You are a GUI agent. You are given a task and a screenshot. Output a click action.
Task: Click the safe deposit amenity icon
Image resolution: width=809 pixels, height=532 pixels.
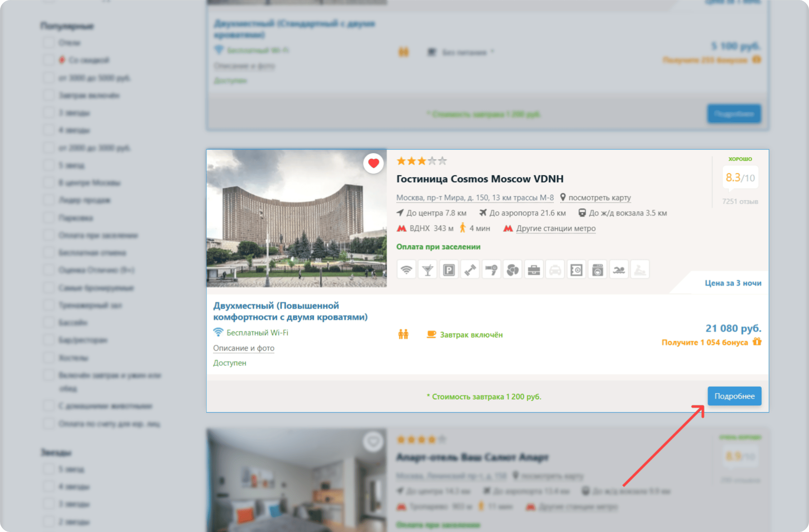pos(576,270)
